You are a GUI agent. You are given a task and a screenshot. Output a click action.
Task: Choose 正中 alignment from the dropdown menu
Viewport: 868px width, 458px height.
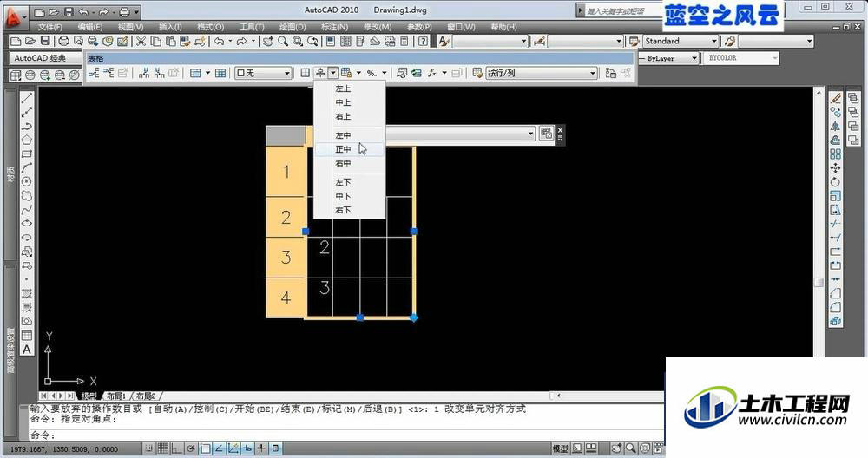click(x=349, y=149)
